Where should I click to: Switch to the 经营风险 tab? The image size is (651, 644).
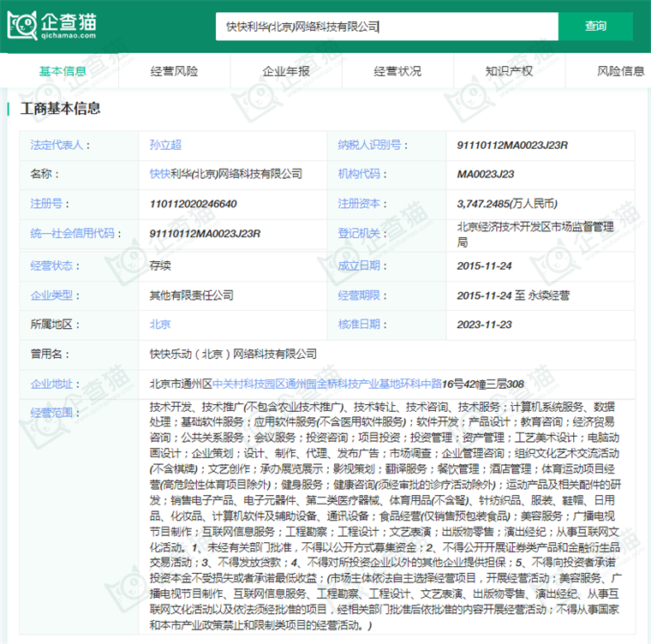(175, 71)
